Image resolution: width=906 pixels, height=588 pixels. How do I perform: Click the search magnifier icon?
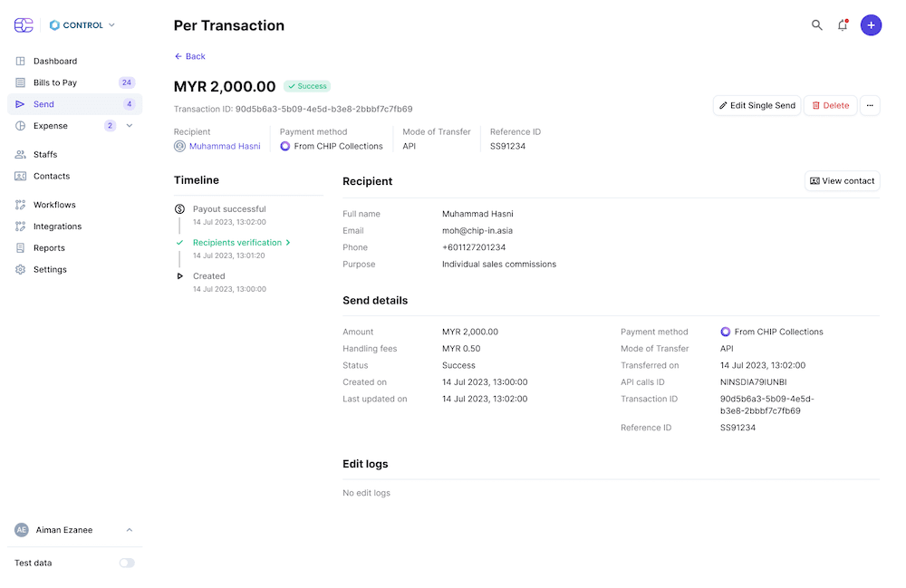pyautogui.click(x=816, y=25)
